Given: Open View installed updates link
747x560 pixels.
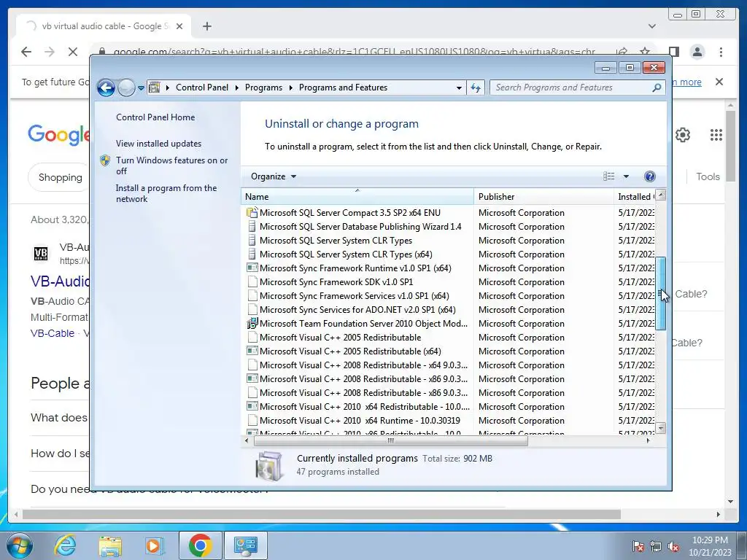Looking at the screenshot, I should [x=158, y=144].
